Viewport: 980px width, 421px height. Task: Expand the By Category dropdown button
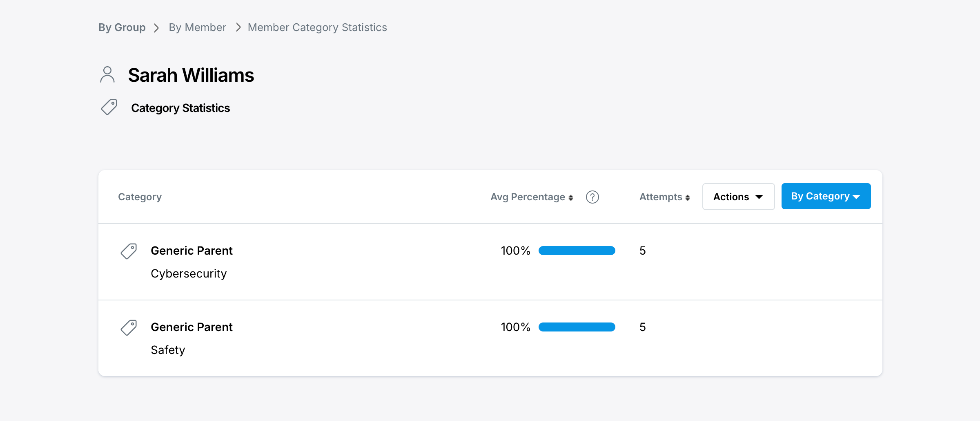(826, 196)
